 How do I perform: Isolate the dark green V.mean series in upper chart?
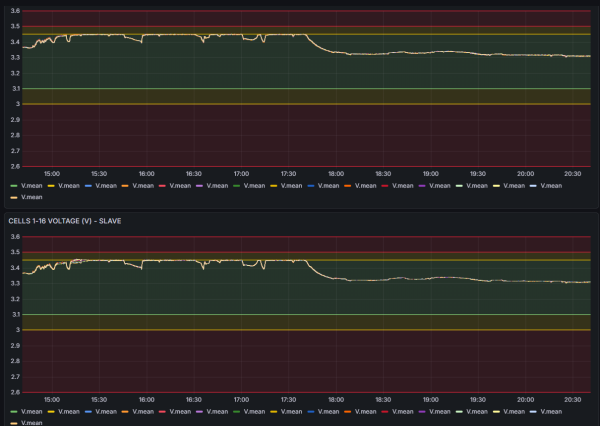[x=254, y=186]
